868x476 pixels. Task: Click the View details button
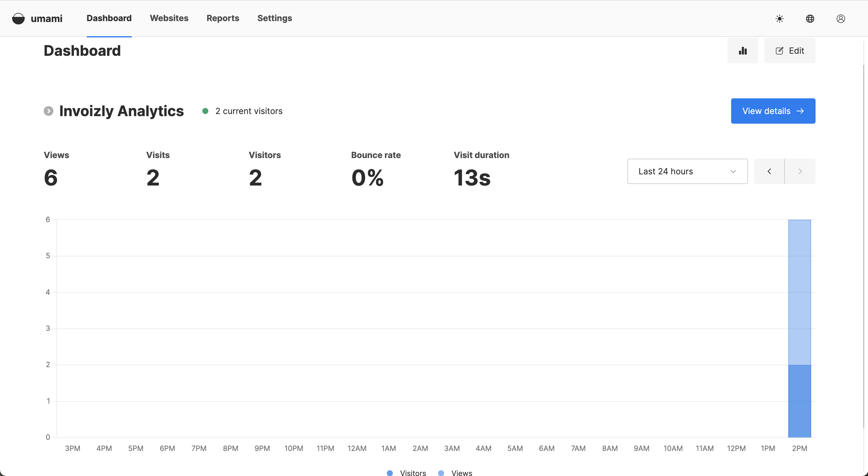(x=773, y=111)
